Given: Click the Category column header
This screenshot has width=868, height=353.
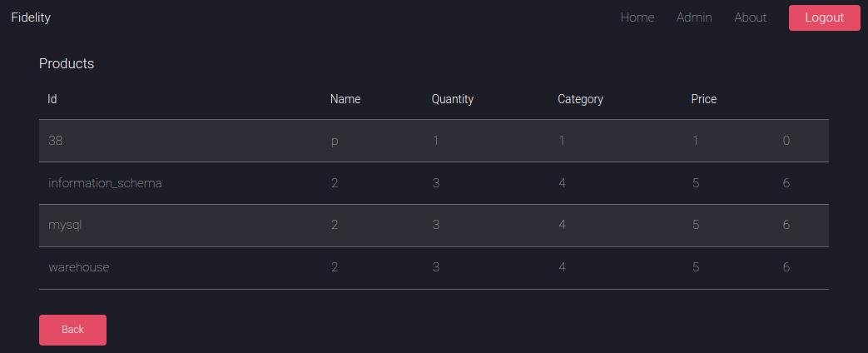Looking at the screenshot, I should pyautogui.click(x=580, y=99).
